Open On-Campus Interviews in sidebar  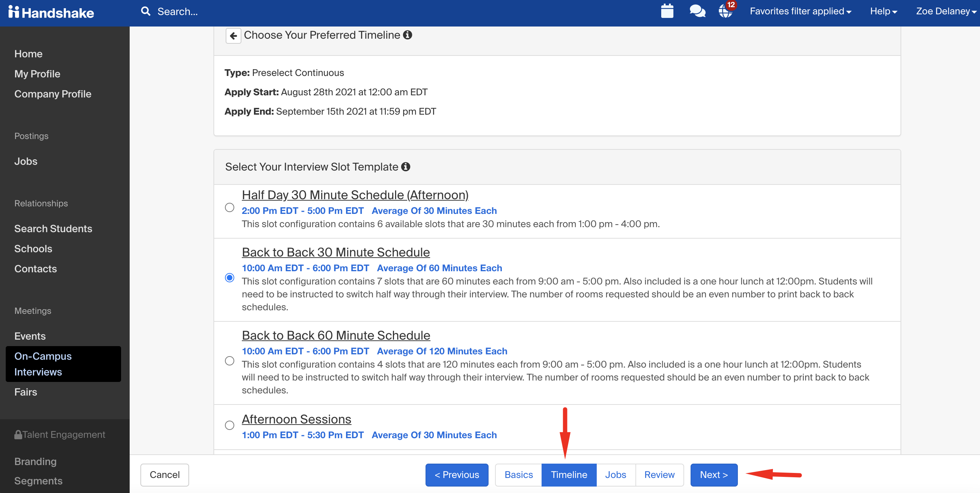(x=63, y=364)
